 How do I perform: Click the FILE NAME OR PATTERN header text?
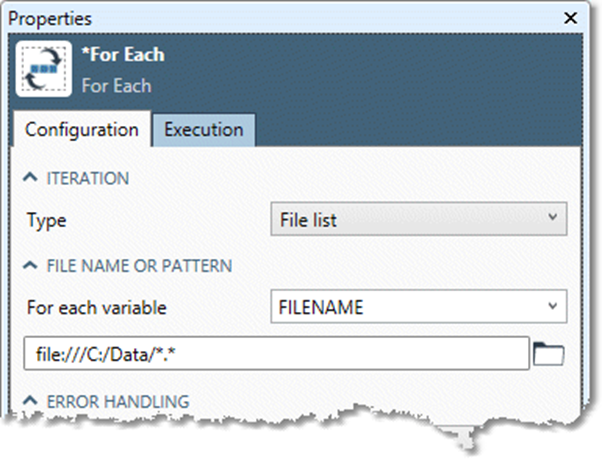(x=140, y=266)
